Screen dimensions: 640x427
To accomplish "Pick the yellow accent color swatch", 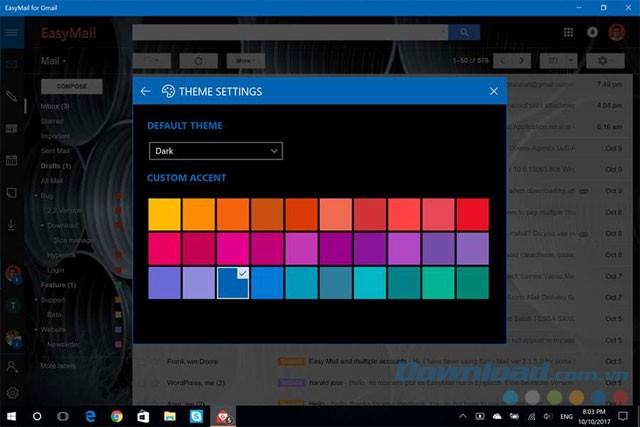I will point(164,215).
